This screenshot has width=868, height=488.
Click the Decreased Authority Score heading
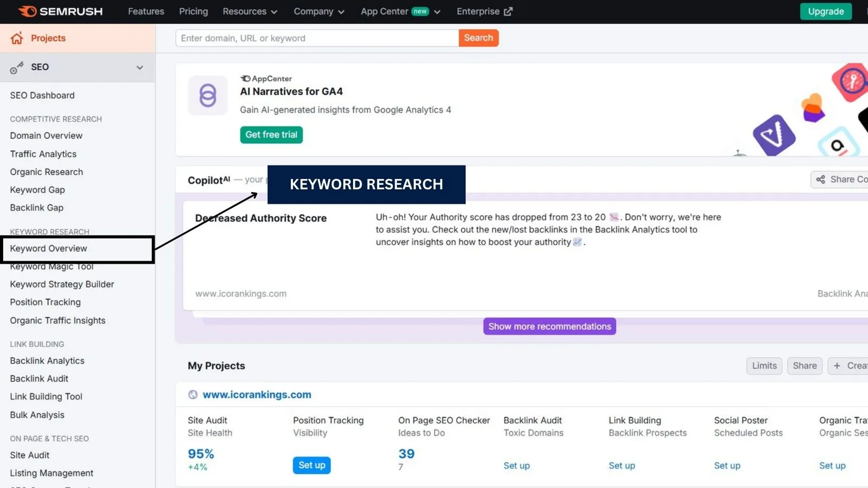261,219
